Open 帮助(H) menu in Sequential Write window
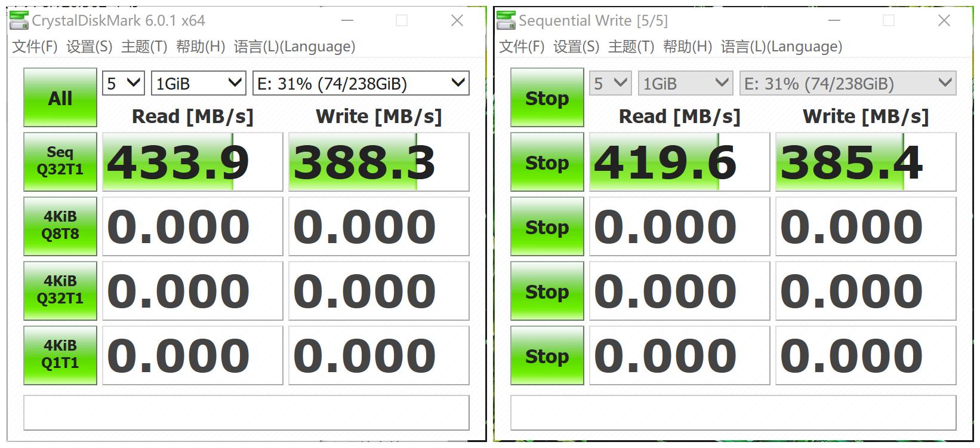 coord(688,47)
